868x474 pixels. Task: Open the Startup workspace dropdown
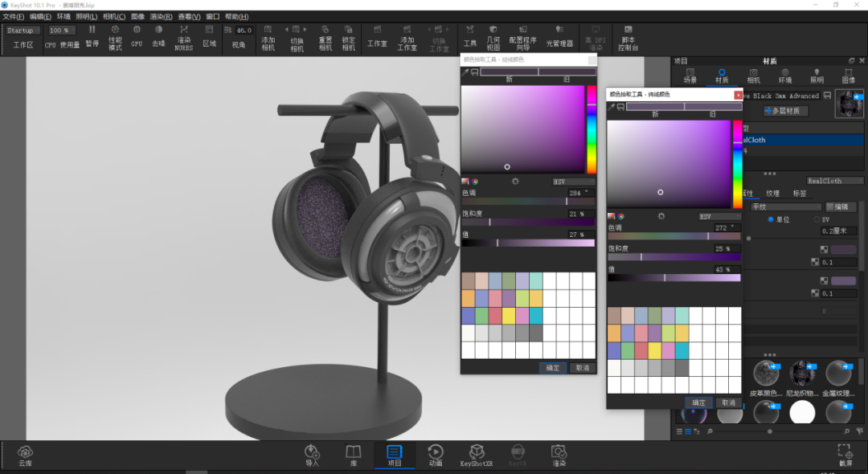[x=23, y=31]
